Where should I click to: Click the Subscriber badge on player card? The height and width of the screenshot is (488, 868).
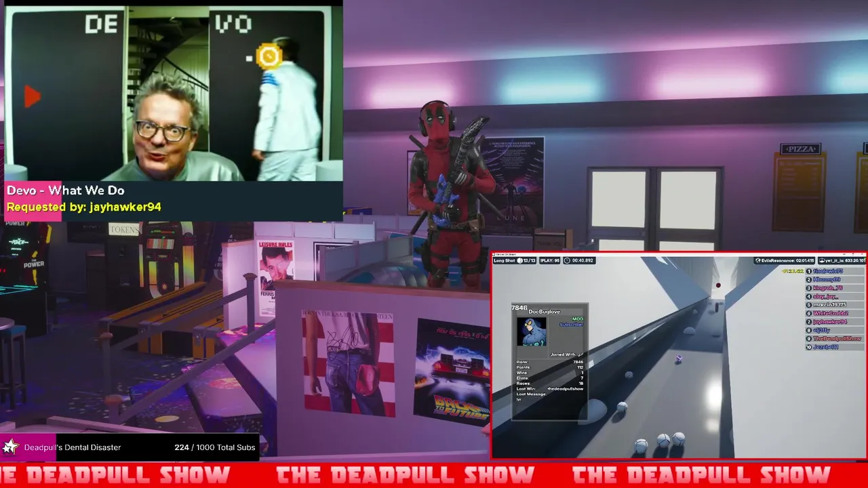571,325
